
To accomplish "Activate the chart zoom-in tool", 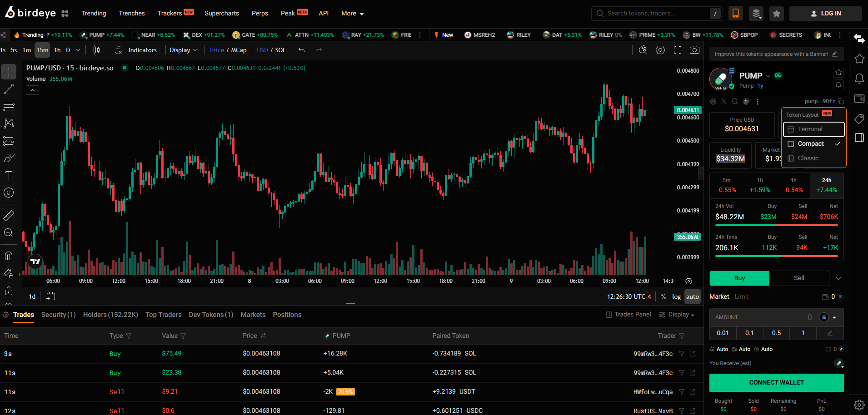I will point(9,233).
